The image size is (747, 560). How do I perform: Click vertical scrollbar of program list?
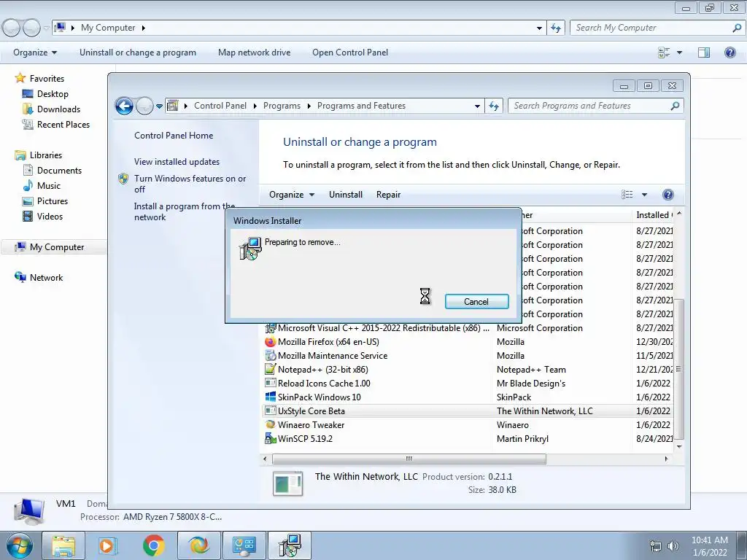click(679, 369)
